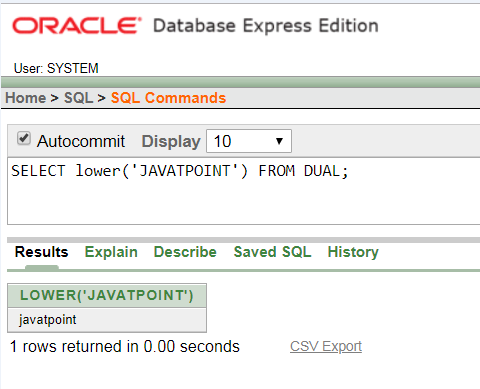The width and height of the screenshot is (480, 389).
Task: Switch to the Explain tab
Action: tap(111, 252)
